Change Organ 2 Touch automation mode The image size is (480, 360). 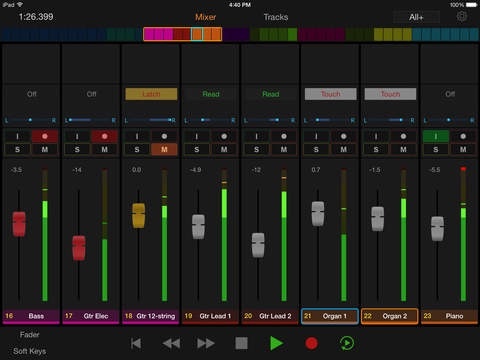[390, 94]
